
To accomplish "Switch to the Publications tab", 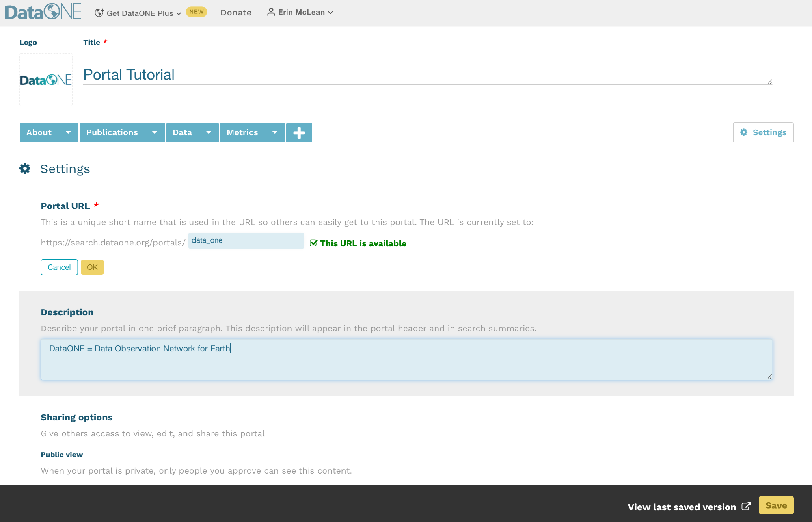I will click(112, 132).
